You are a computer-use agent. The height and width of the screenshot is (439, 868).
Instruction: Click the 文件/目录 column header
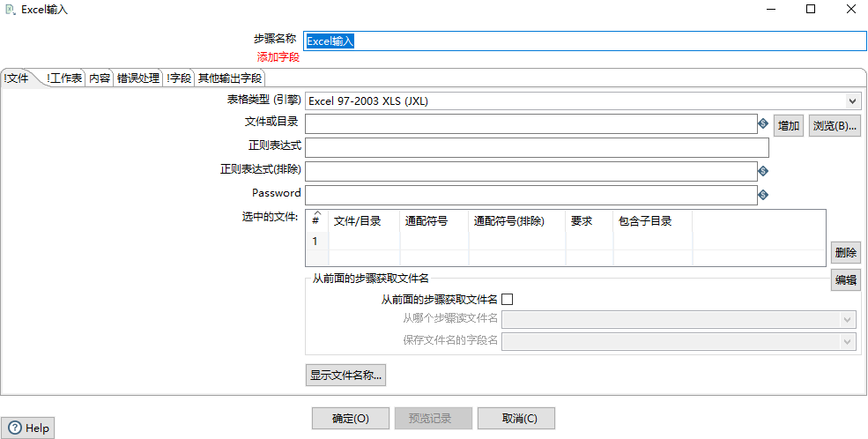click(x=364, y=221)
